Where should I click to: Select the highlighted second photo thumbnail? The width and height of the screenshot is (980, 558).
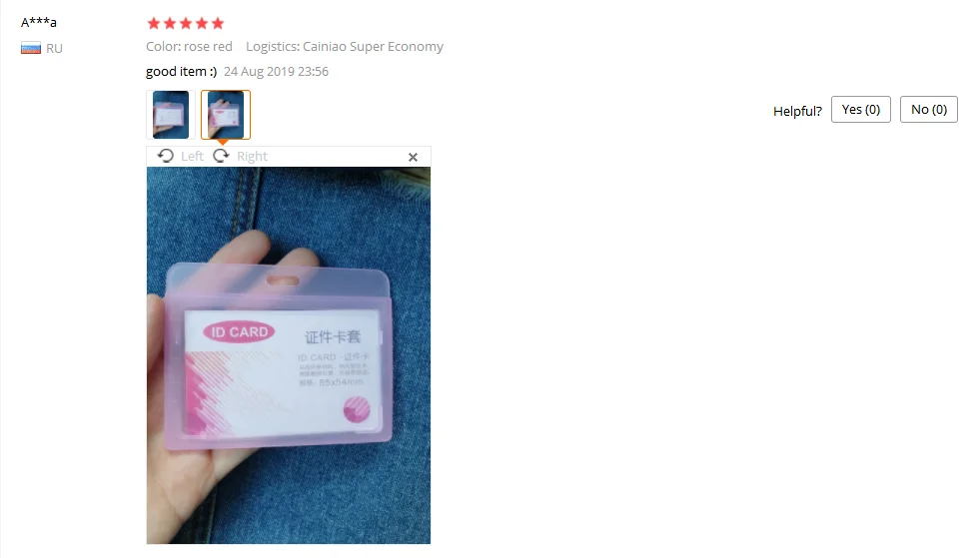click(226, 115)
